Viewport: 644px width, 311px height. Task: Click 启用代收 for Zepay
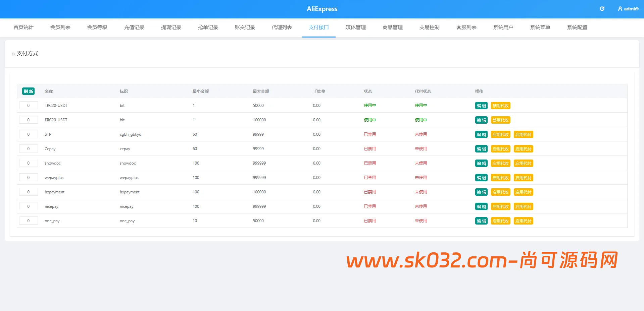click(501, 149)
